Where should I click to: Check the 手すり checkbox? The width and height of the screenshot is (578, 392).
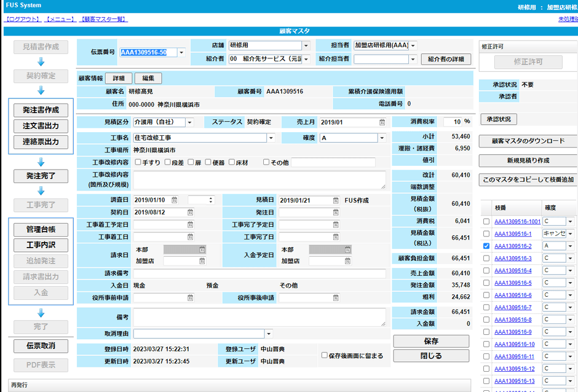[138, 162]
